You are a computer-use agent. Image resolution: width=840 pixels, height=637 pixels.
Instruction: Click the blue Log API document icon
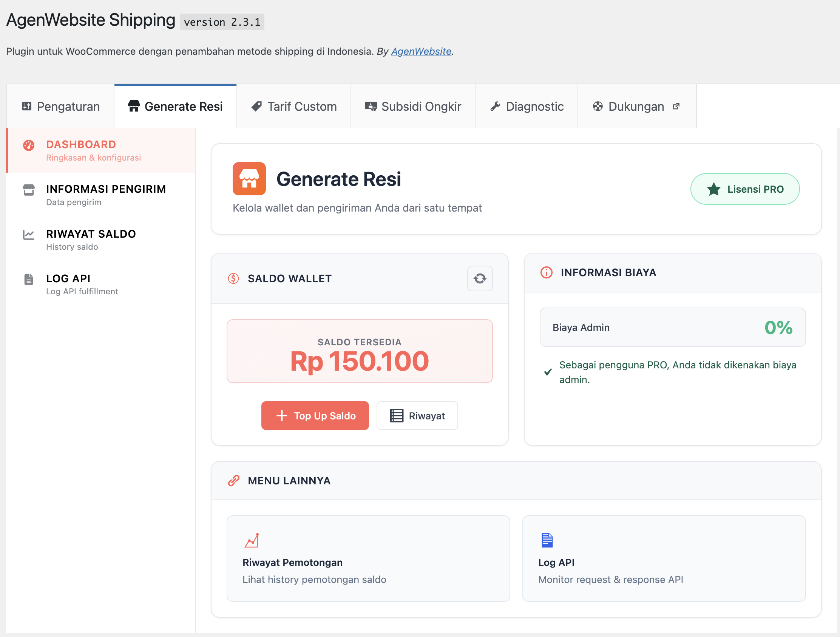pyautogui.click(x=547, y=540)
